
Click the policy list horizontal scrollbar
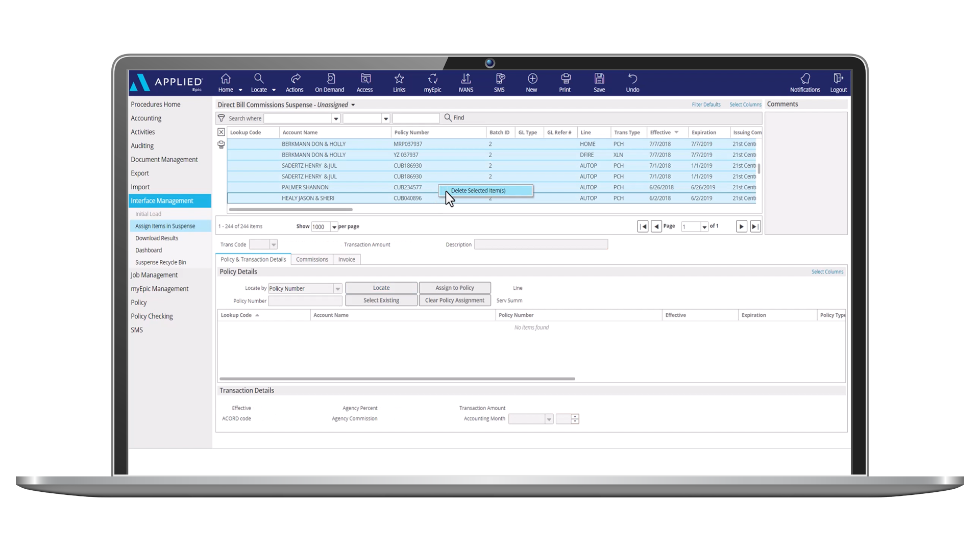397,379
